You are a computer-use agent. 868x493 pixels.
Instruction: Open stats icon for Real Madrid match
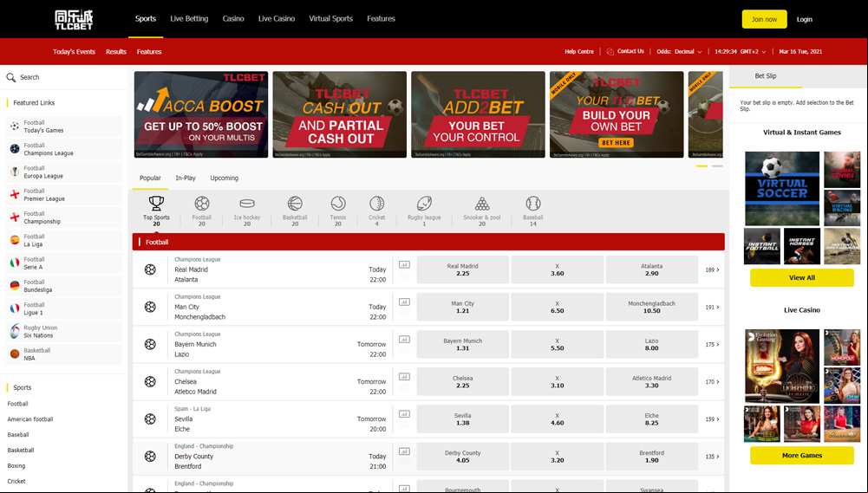404,265
